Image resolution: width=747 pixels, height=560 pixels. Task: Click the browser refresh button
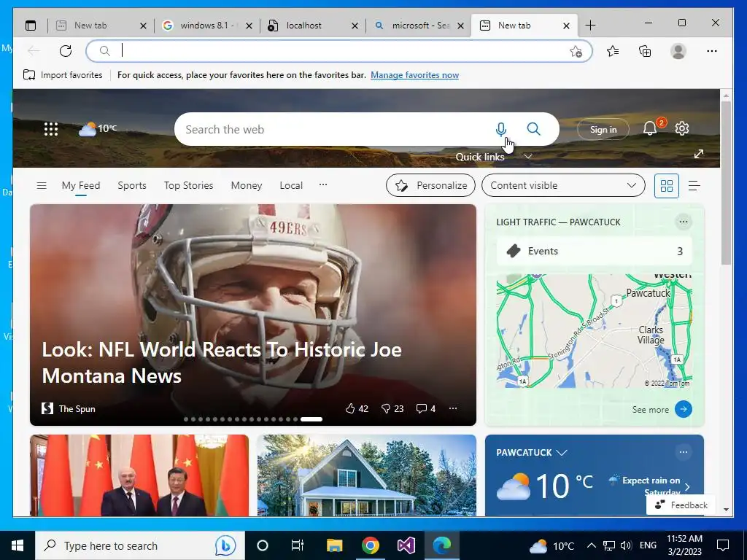65,51
